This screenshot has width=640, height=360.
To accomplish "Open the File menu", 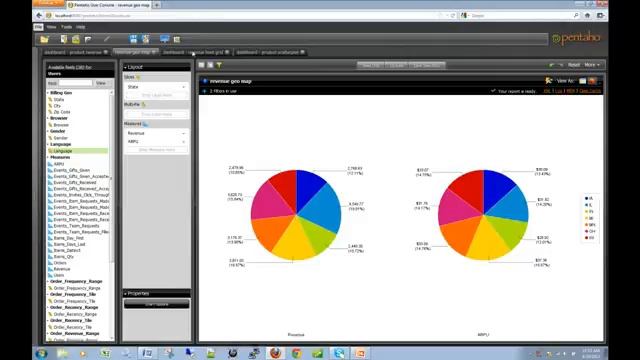I will tap(38, 27).
